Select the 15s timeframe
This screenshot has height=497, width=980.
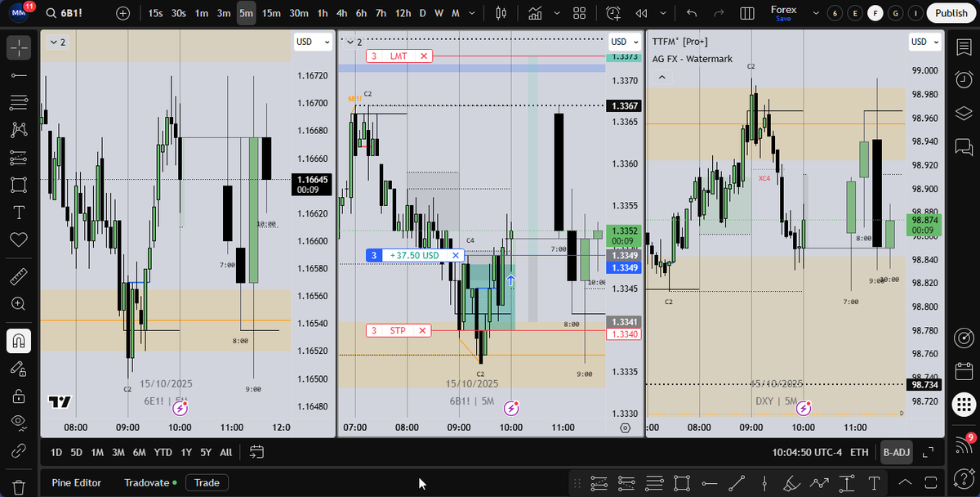pos(155,13)
